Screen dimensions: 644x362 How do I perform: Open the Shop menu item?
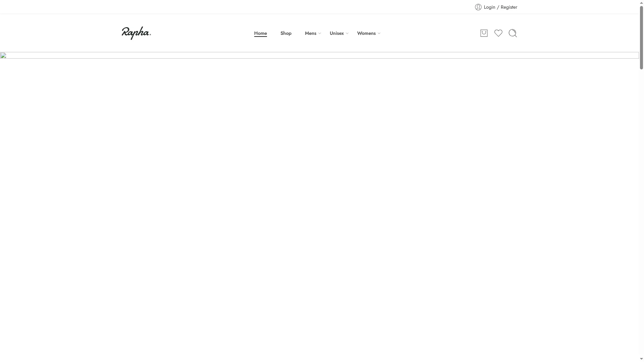[x=286, y=33]
